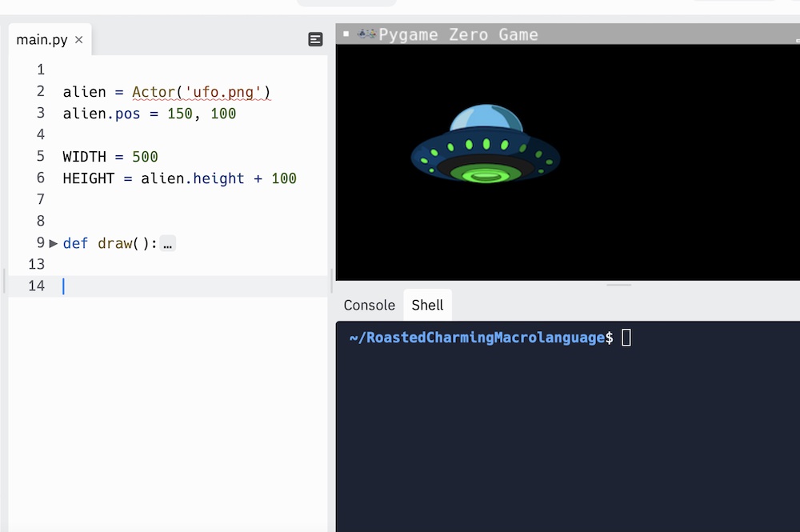The height and width of the screenshot is (532, 800).
Task: Click the alien.pos assignment on line 3
Action: pyautogui.click(x=149, y=114)
